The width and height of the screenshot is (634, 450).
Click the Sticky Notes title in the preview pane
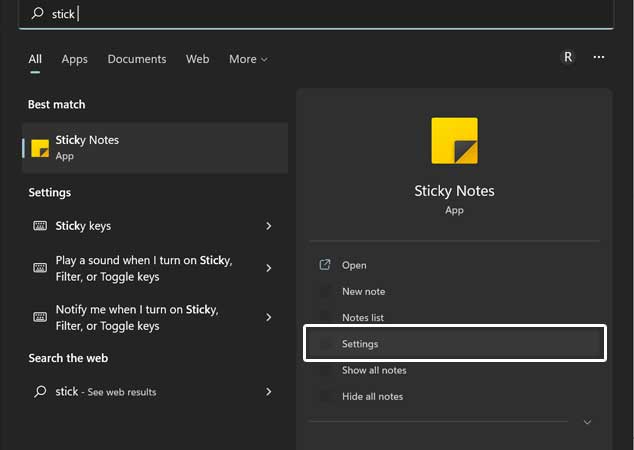click(x=454, y=191)
